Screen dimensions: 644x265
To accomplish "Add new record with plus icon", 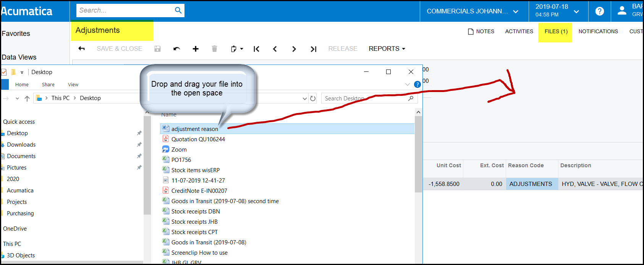I will [x=196, y=48].
